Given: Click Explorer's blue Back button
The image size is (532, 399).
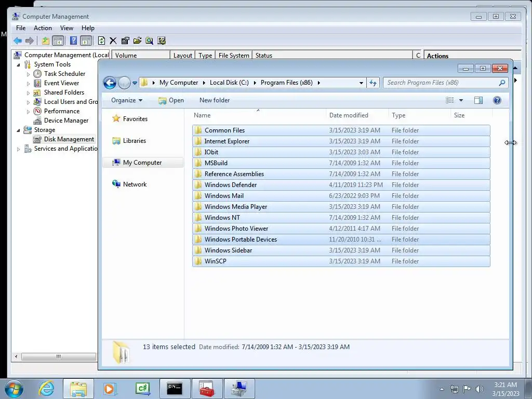Looking at the screenshot, I should (x=110, y=83).
